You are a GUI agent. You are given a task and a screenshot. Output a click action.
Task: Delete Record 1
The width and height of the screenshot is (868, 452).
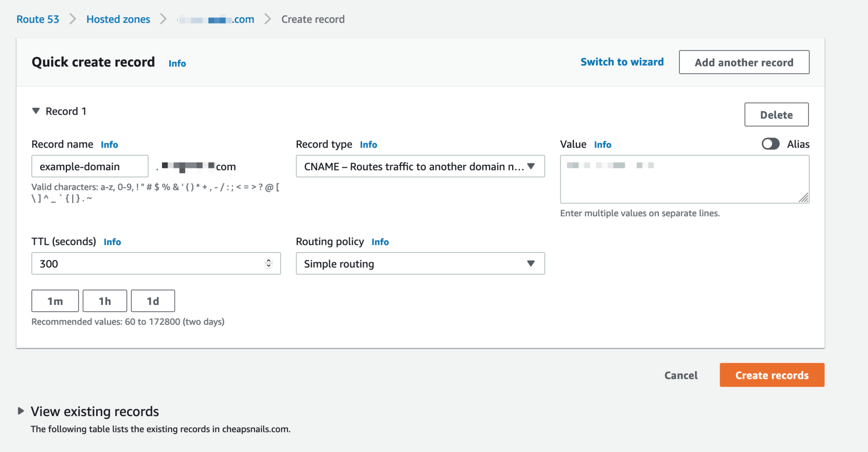pos(776,115)
